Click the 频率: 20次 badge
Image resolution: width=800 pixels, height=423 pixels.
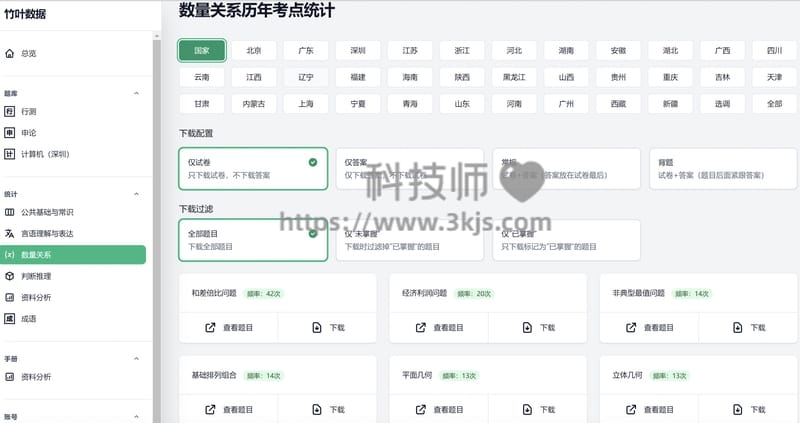pyautogui.click(x=474, y=294)
